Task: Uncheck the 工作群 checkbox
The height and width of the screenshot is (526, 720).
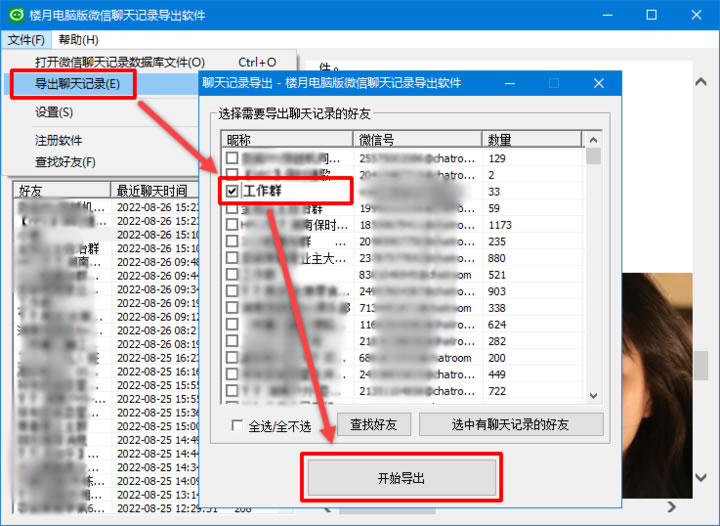Action: click(x=232, y=191)
